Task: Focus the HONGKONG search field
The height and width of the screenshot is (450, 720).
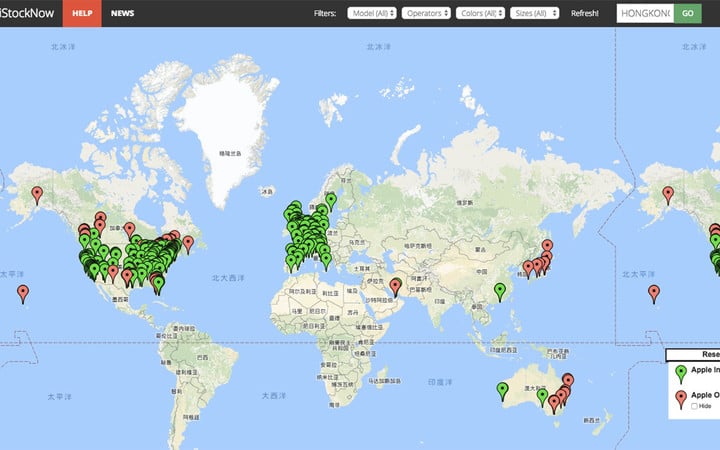Action: 645,13
